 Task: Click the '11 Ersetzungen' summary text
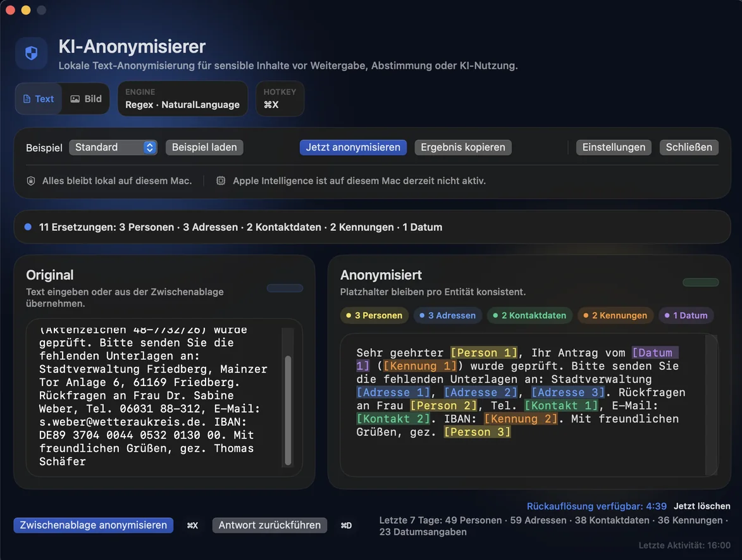(x=240, y=227)
